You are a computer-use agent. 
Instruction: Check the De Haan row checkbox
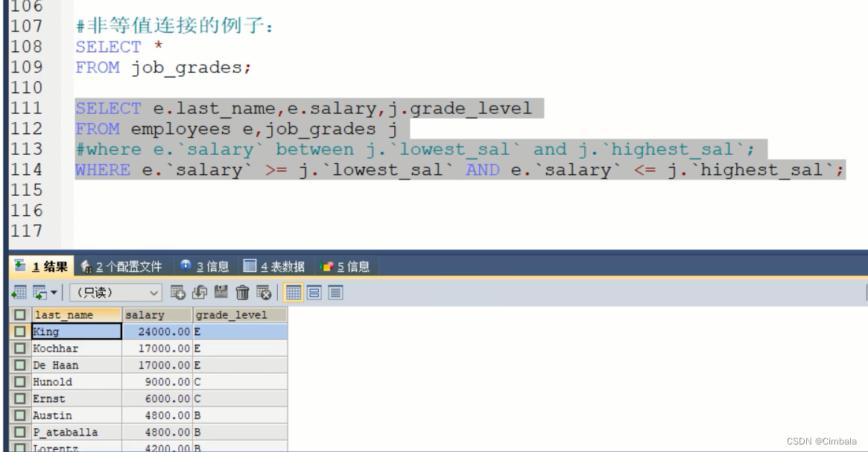[x=20, y=365]
